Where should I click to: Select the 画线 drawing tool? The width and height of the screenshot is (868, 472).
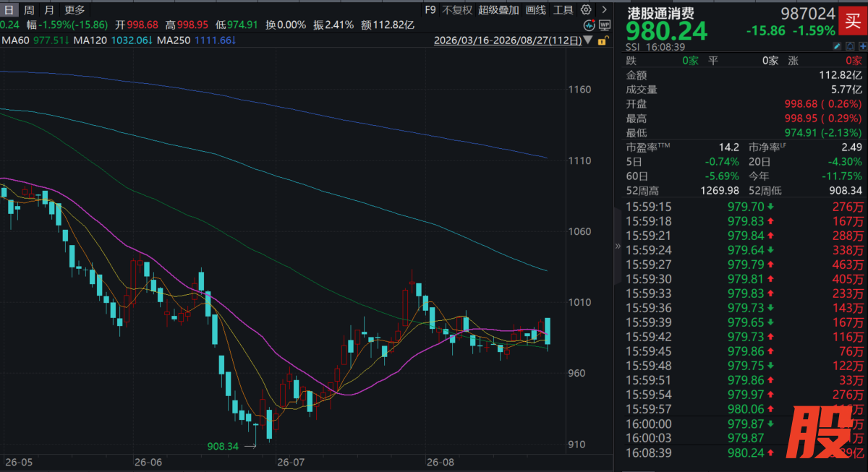(535, 10)
